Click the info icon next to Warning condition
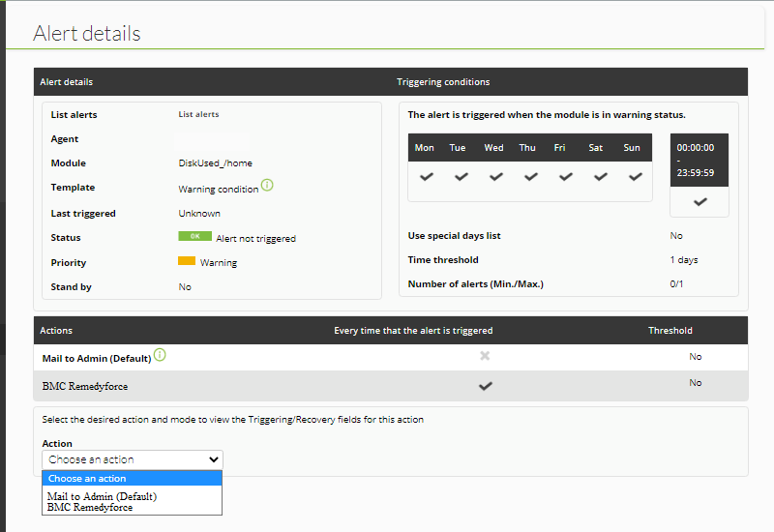 point(267,185)
